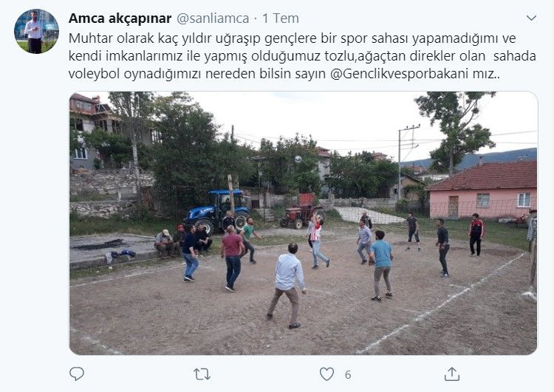
Task: Visit the @sanliamca handle link
Action: [x=212, y=18]
